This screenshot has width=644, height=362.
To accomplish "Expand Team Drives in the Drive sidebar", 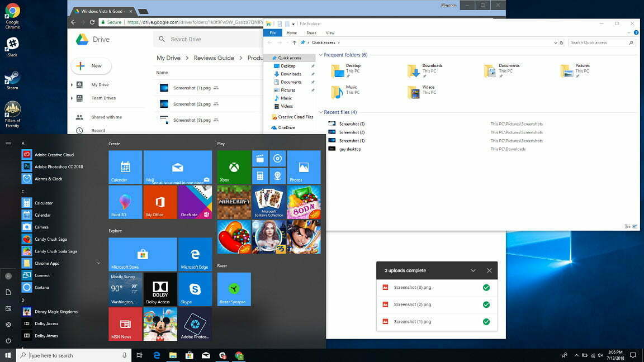I will pos(72,98).
